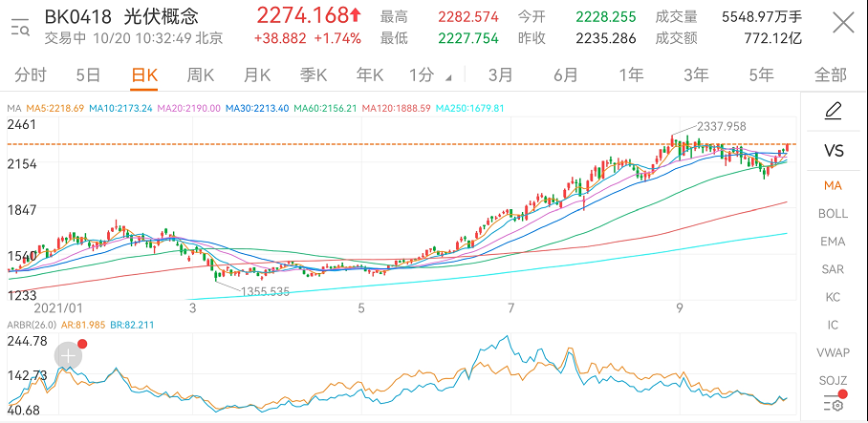This screenshot has height=423, width=868.
Task: Switch to the 周K weekly chart tab
Action: click(x=201, y=74)
